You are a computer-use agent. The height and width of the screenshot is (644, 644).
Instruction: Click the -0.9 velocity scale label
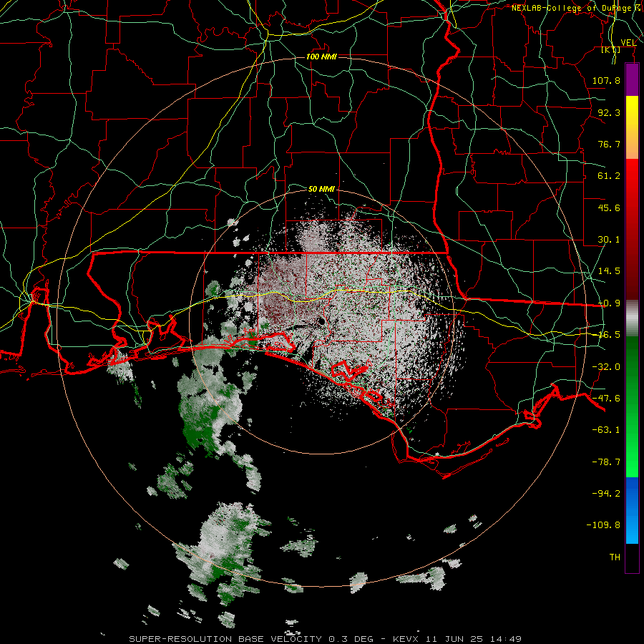point(609,303)
